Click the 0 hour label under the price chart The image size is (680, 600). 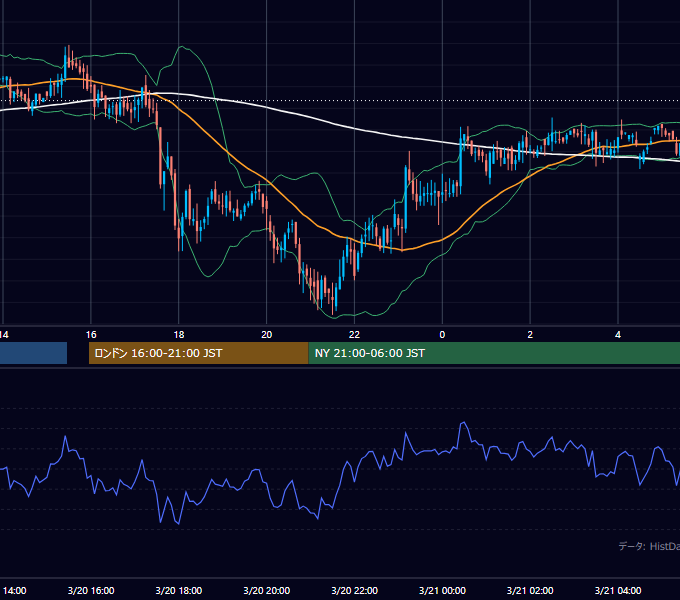tap(442, 335)
